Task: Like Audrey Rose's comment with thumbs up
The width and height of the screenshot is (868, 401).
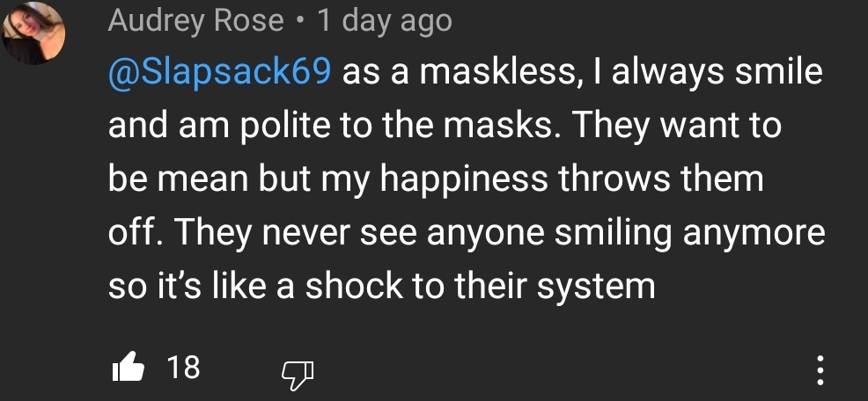Action: click(128, 368)
